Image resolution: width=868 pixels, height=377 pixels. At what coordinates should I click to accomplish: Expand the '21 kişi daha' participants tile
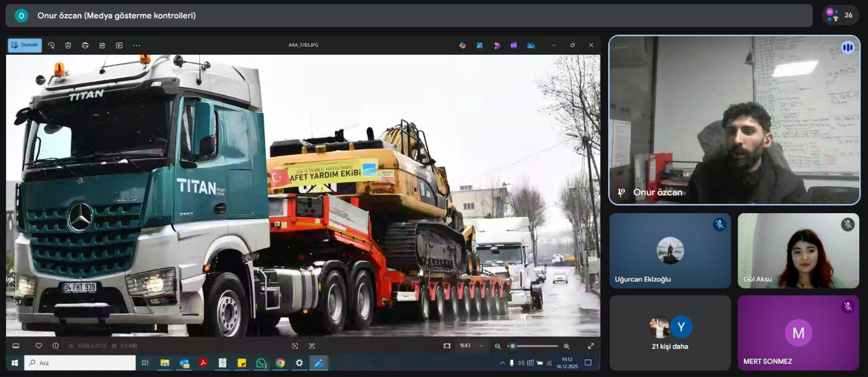click(670, 333)
